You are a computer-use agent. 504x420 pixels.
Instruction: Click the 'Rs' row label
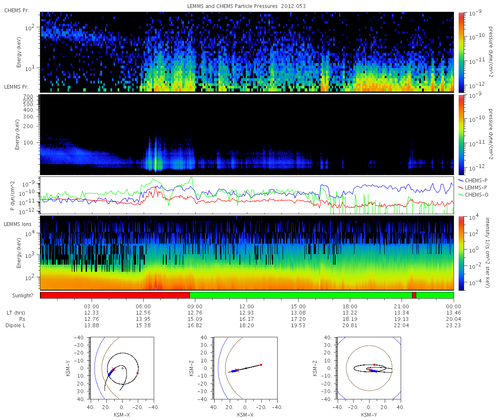(21, 319)
